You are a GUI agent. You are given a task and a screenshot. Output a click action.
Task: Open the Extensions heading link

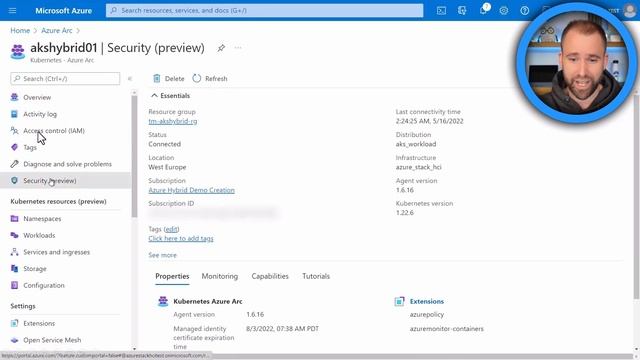coord(427,301)
